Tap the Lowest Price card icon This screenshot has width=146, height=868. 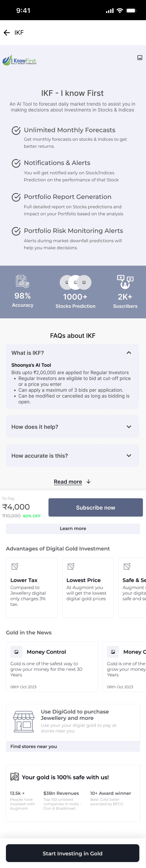click(71, 567)
